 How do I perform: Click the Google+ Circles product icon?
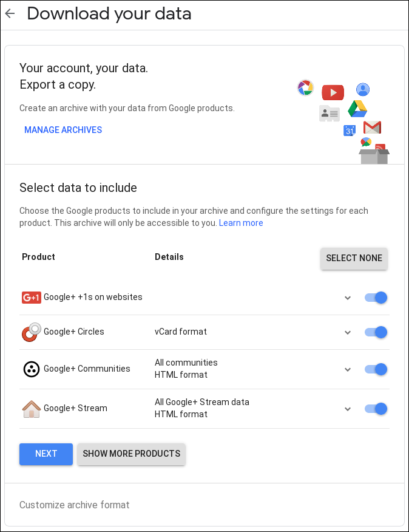pos(31,332)
